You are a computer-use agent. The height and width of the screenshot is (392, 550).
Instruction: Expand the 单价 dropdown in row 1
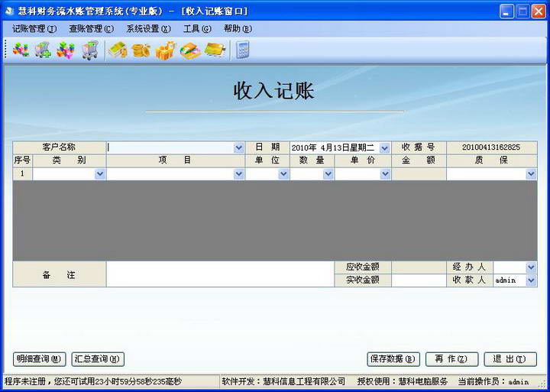coord(385,173)
